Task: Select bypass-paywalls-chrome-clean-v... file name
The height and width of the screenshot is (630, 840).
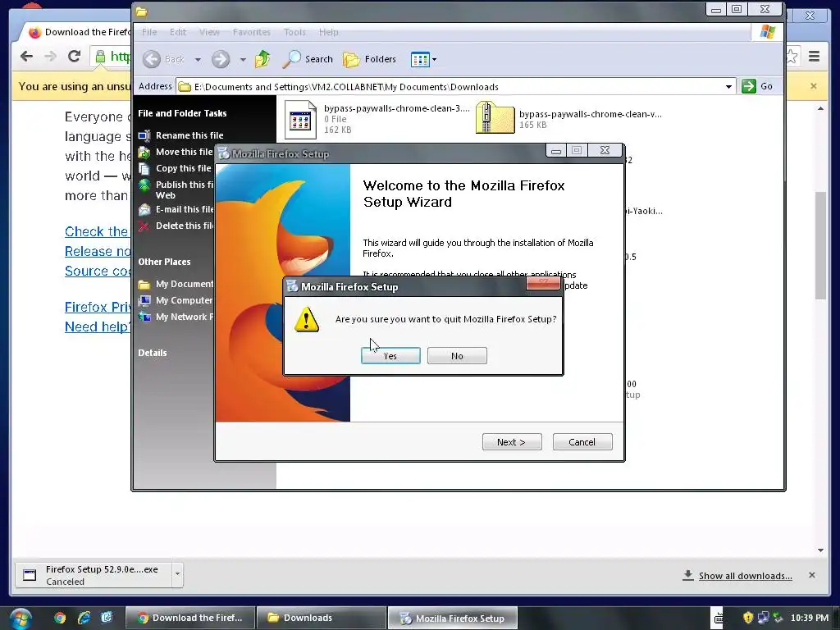Action: click(x=590, y=114)
